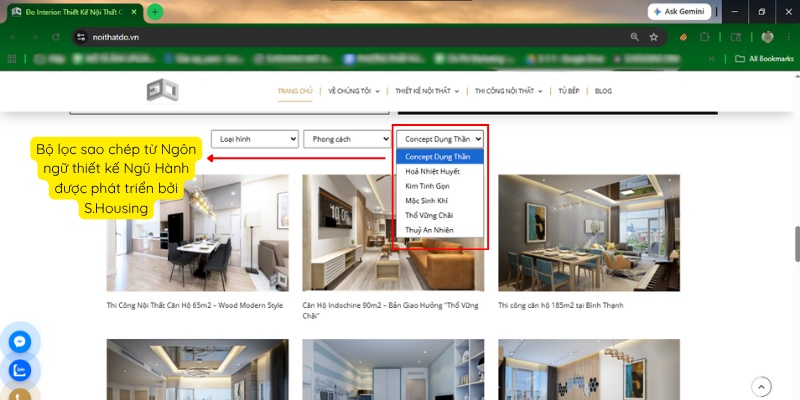800x400 pixels.
Task: Go forward to the next page
Action: (x=34, y=37)
